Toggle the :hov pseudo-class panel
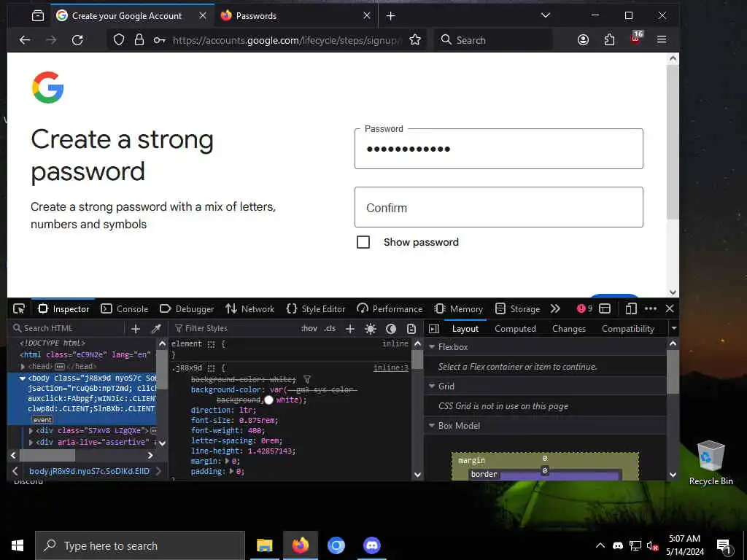The height and width of the screenshot is (560, 747). coord(309,329)
